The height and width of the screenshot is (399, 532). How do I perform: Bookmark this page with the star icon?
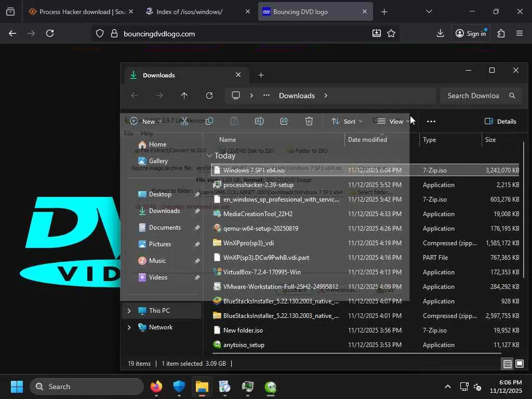(391, 33)
